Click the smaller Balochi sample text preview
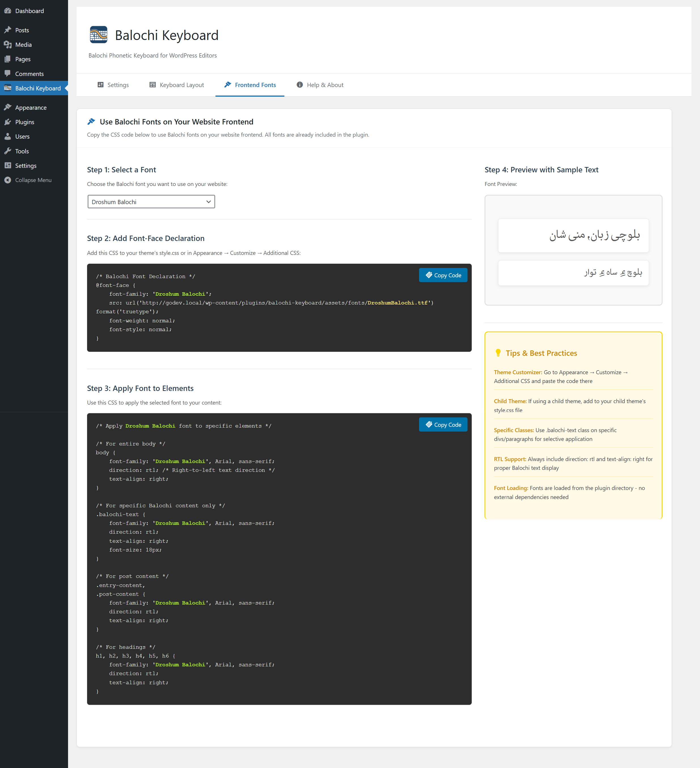 pyautogui.click(x=574, y=273)
